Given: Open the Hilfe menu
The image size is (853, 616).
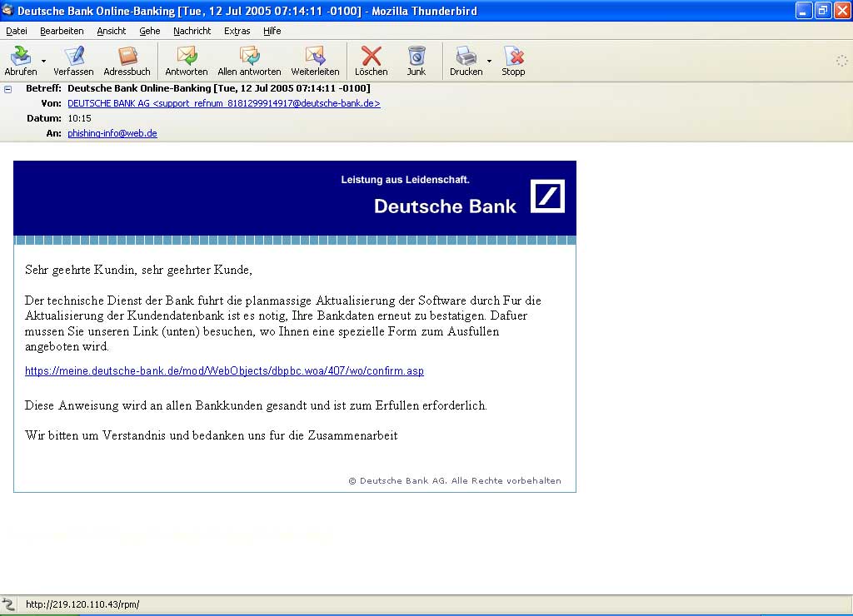Looking at the screenshot, I should (272, 31).
